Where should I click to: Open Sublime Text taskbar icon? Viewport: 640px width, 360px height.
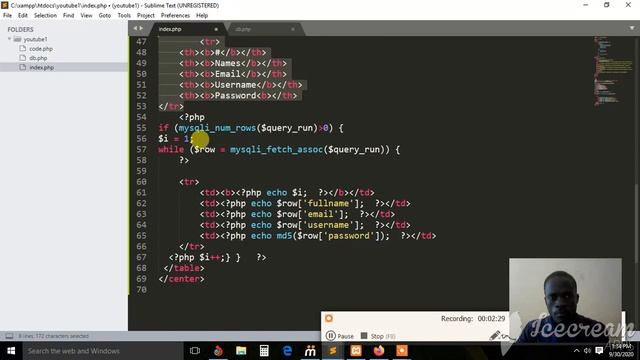click(x=333, y=351)
